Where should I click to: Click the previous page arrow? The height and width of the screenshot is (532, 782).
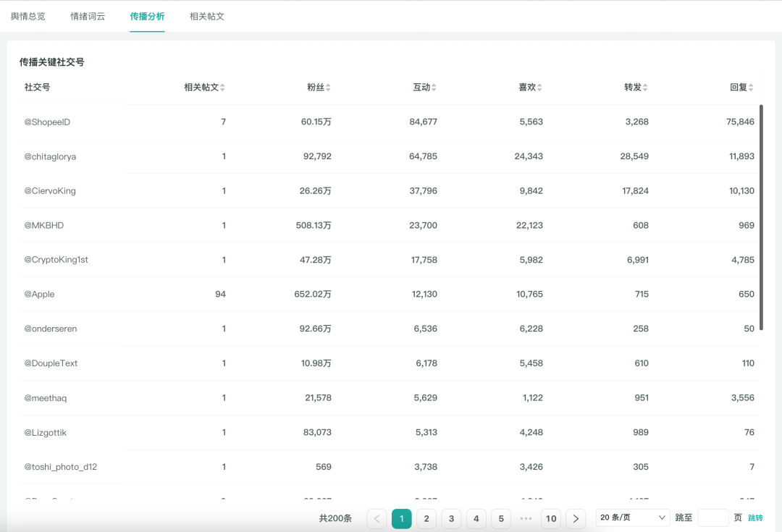pyautogui.click(x=377, y=518)
